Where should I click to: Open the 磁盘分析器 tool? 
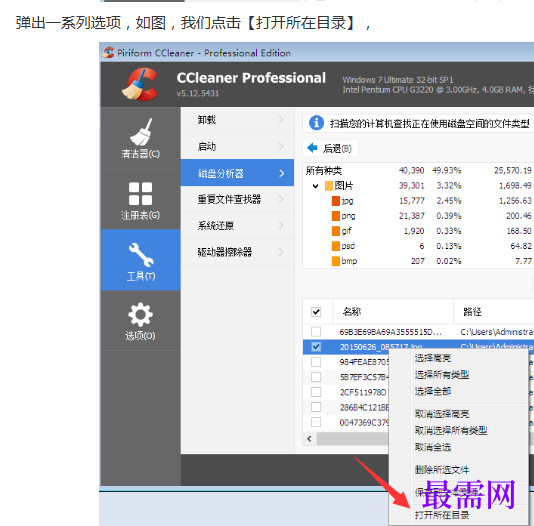237,173
